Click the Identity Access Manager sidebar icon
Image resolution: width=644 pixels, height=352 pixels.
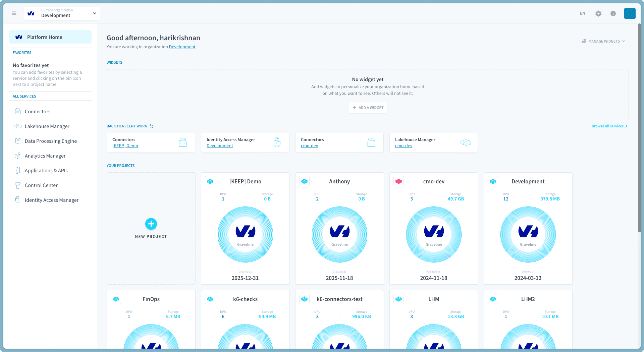click(18, 200)
